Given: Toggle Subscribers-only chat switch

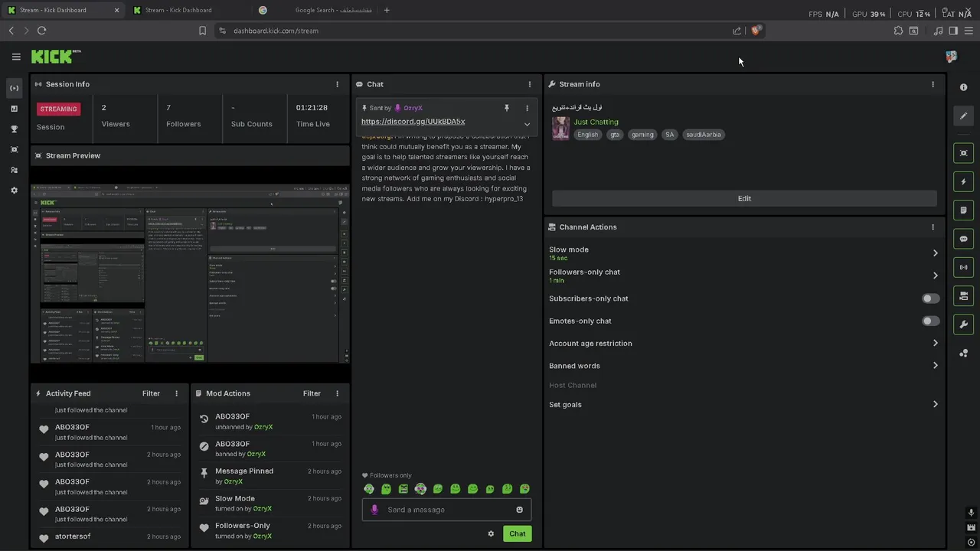Looking at the screenshot, I should [930, 298].
